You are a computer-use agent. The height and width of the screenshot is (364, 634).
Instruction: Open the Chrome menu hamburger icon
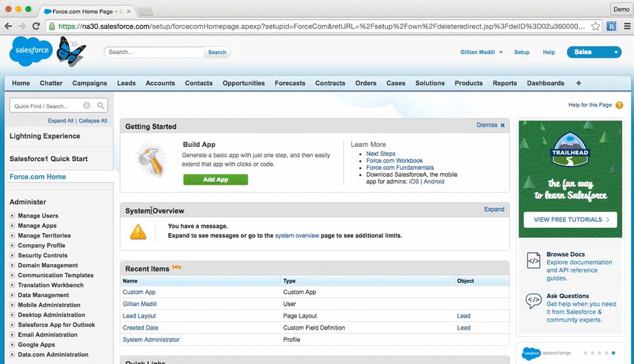[627, 26]
